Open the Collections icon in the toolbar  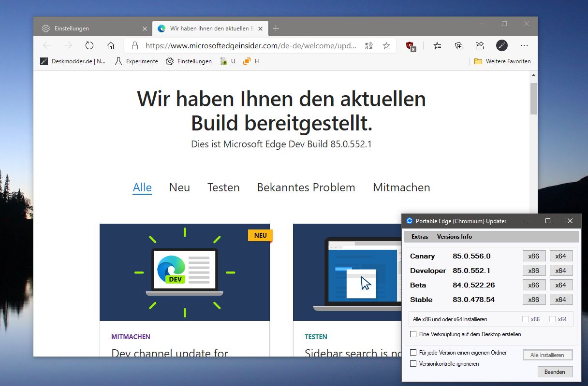[x=458, y=45]
